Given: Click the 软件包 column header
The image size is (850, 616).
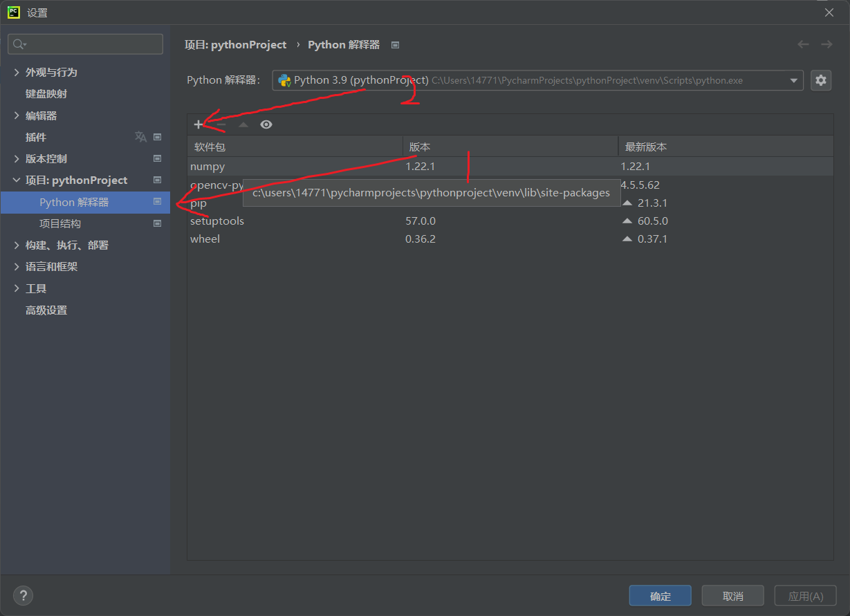Looking at the screenshot, I should [x=295, y=147].
